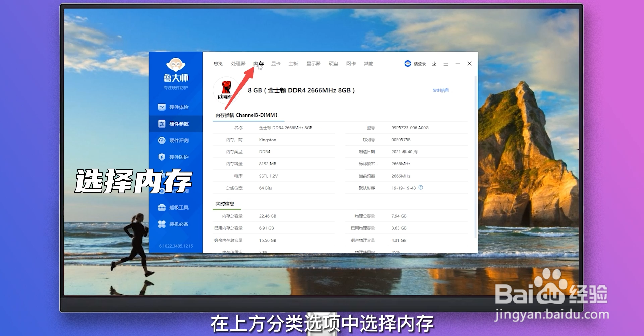Switch to the 显卡 tab
This screenshot has width=644, height=336.
[276, 63]
